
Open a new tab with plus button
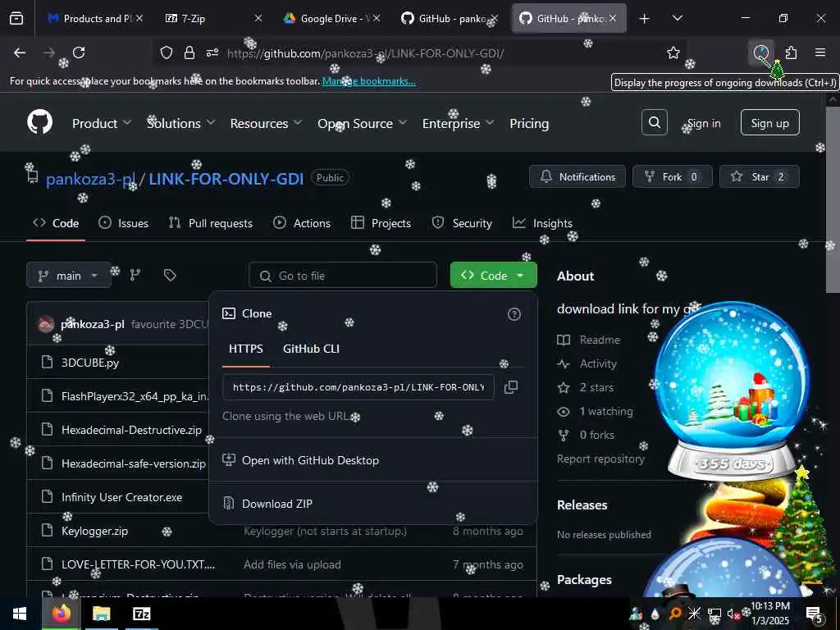click(x=645, y=19)
